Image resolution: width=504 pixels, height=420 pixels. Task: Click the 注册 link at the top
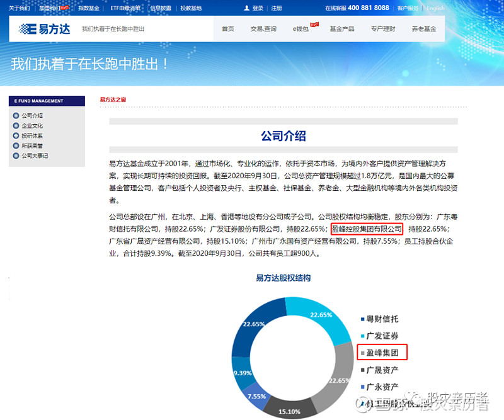pyautogui.click(x=277, y=8)
